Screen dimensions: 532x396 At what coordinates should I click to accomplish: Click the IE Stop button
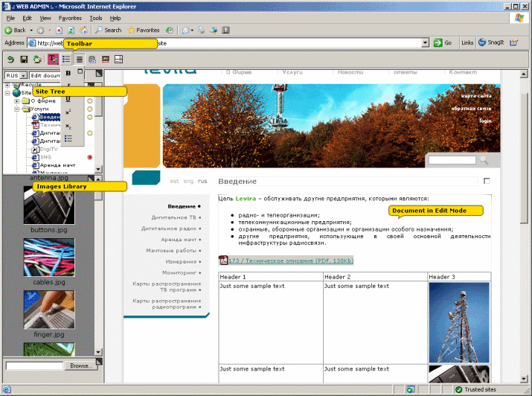click(59, 31)
